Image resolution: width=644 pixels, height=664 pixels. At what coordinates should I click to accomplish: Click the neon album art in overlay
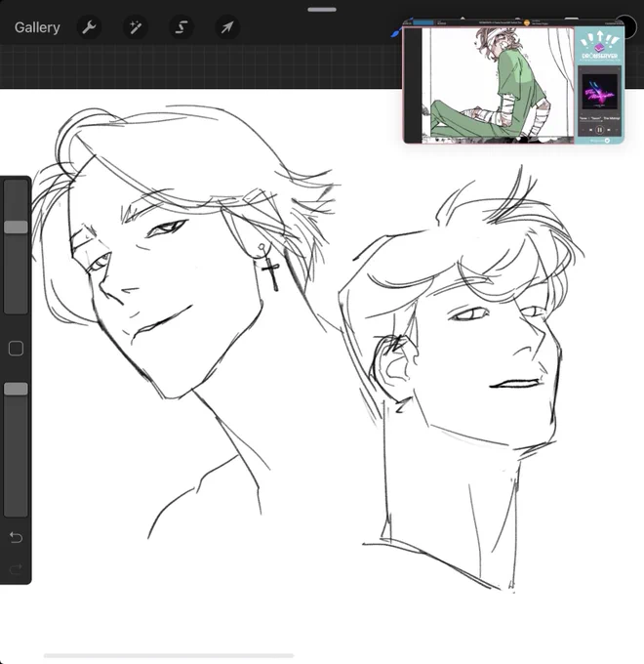point(599,93)
